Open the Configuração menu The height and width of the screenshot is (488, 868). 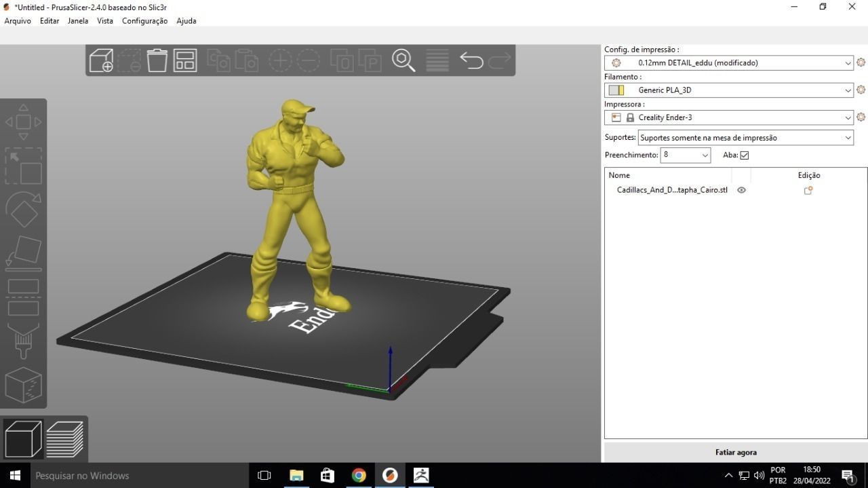pos(144,21)
